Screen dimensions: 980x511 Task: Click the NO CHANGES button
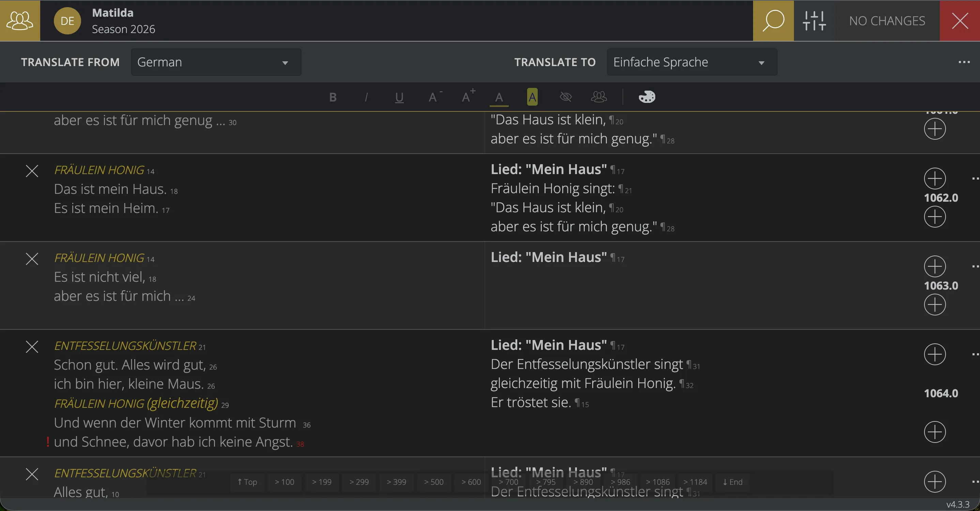point(887,20)
